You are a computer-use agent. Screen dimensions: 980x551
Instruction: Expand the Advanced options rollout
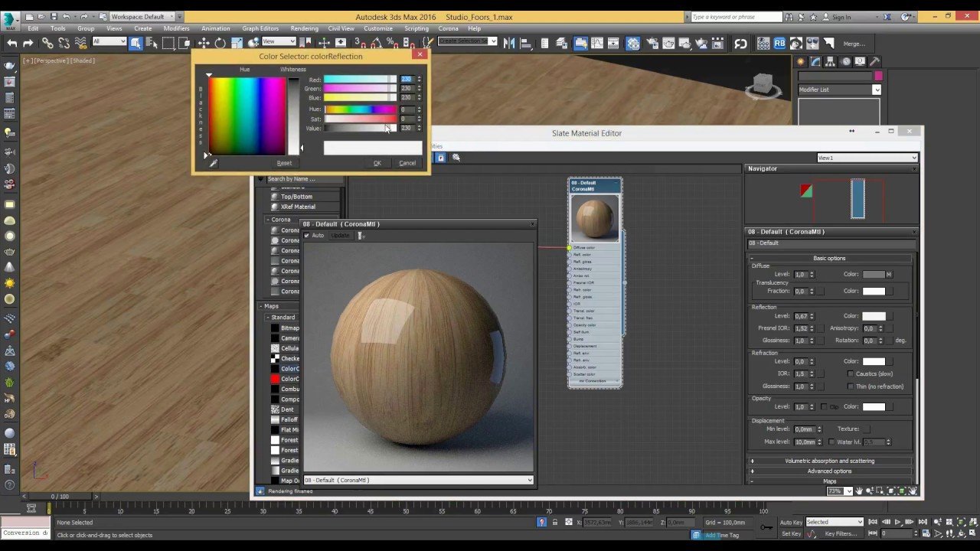pos(829,471)
